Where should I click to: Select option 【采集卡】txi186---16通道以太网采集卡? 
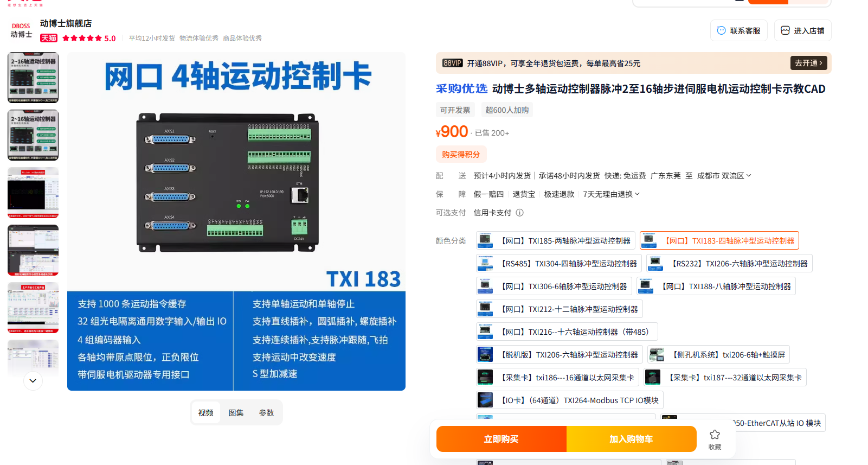[557, 377]
